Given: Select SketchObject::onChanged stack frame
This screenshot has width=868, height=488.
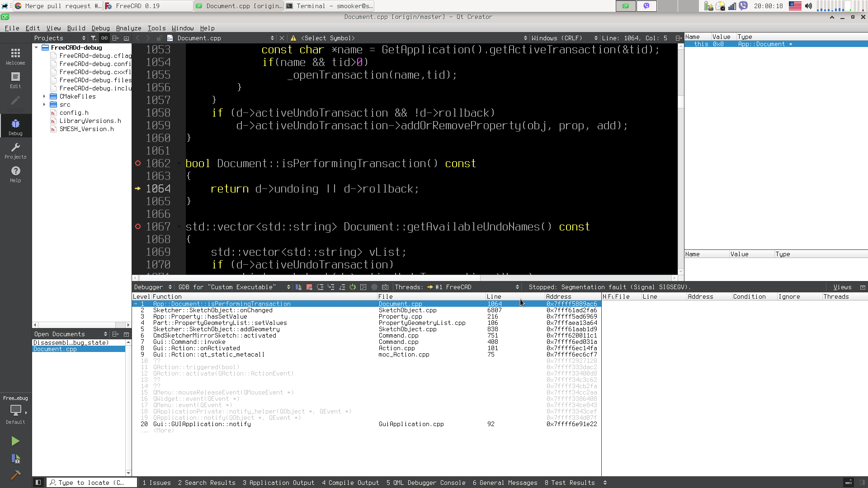Looking at the screenshot, I should (212, 310).
